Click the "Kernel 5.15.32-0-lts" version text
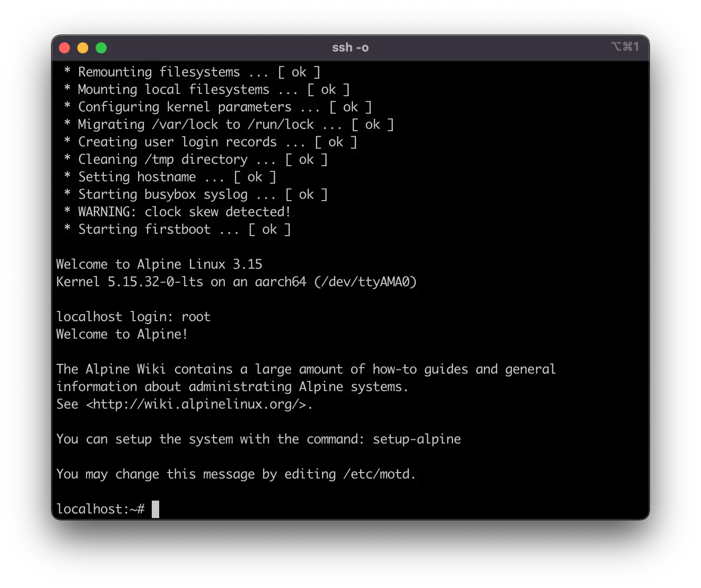 pos(130,282)
